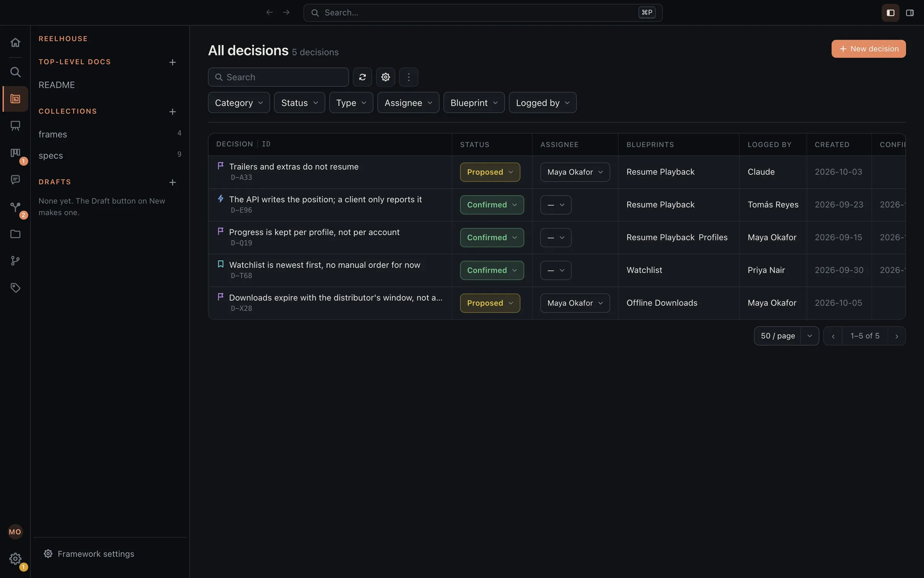924x578 pixels.
Task: Change Proposed status for D-A33
Action: (x=490, y=172)
